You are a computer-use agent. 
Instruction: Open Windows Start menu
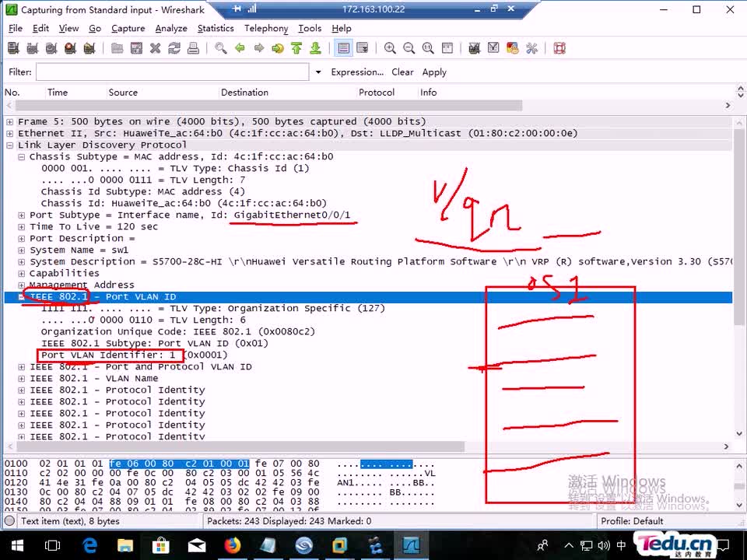coord(17,545)
